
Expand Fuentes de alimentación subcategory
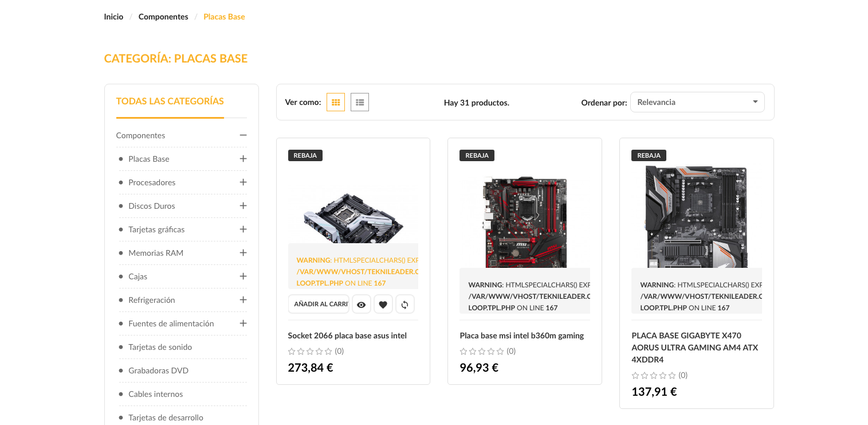pos(243,323)
